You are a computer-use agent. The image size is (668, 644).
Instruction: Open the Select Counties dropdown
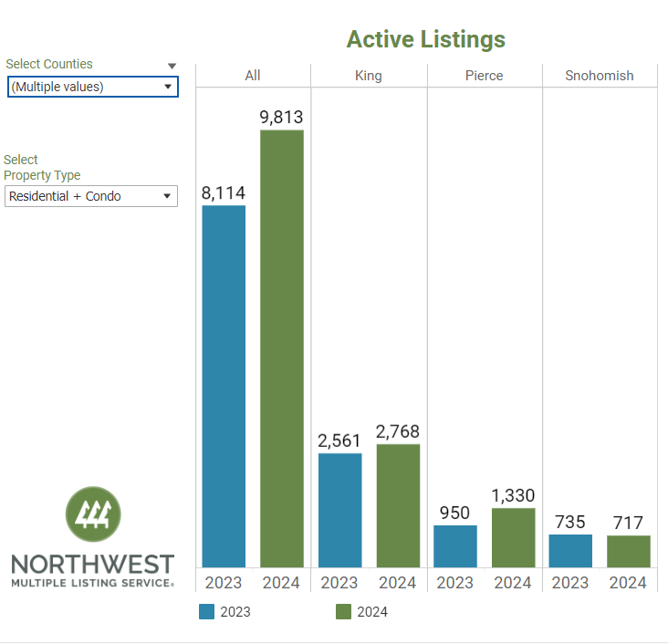coord(92,87)
